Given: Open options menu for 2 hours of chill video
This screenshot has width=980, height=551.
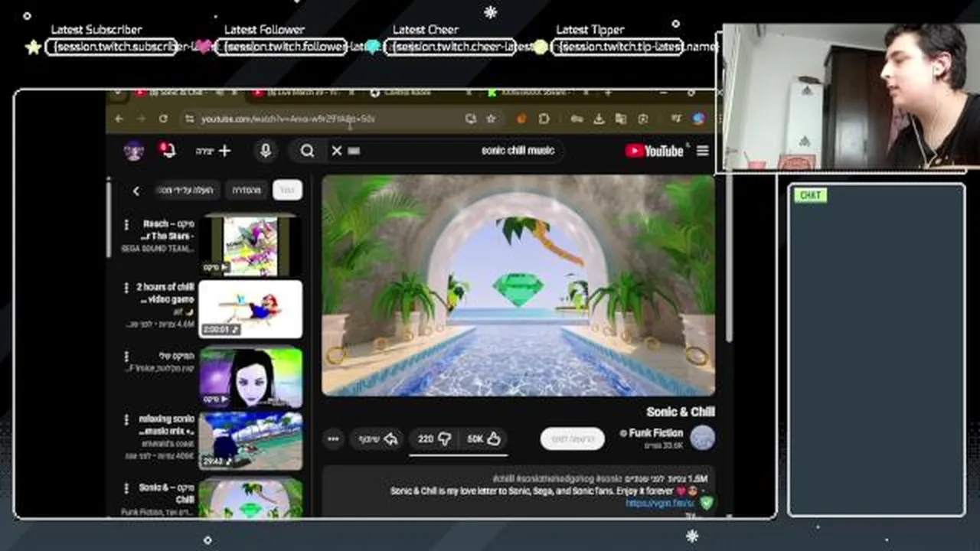Looking at the screenshot, I should [126, 288].
